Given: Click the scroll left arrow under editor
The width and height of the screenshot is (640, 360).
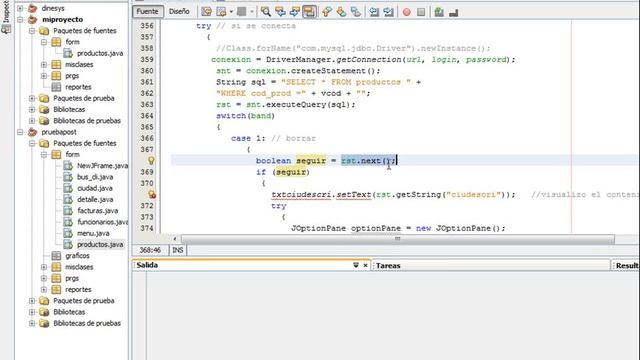Looking at the screenshot, I should tap(175, 239).
